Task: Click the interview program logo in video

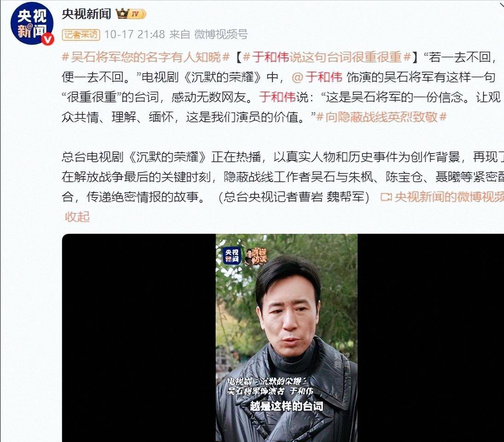Action: click(x=256, y=256)
